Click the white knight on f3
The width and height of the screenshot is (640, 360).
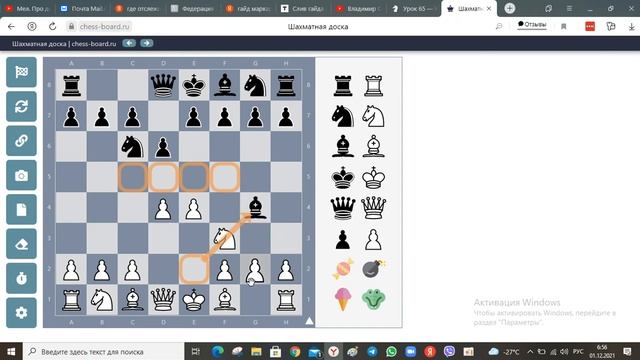tap(224, 238)
